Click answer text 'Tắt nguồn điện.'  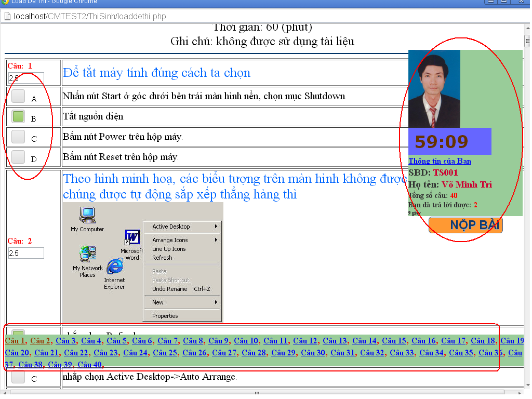point(94,116)
